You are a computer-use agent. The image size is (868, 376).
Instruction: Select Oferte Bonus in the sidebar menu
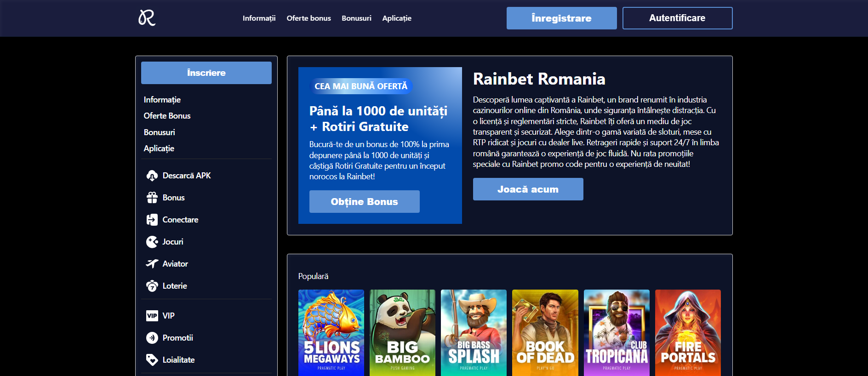[167, 116]
